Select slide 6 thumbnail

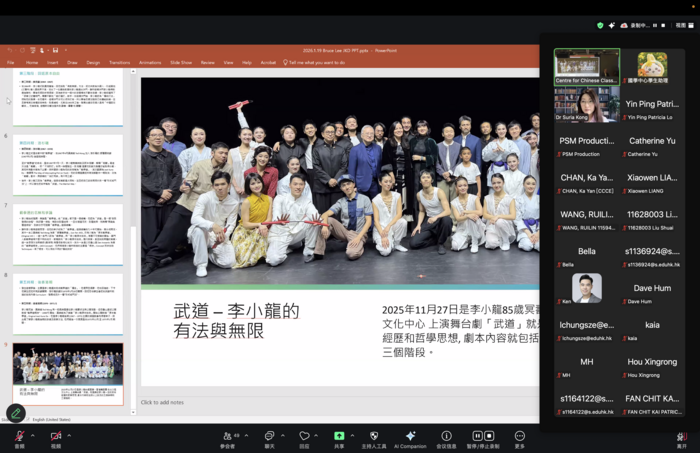[68, 165]
